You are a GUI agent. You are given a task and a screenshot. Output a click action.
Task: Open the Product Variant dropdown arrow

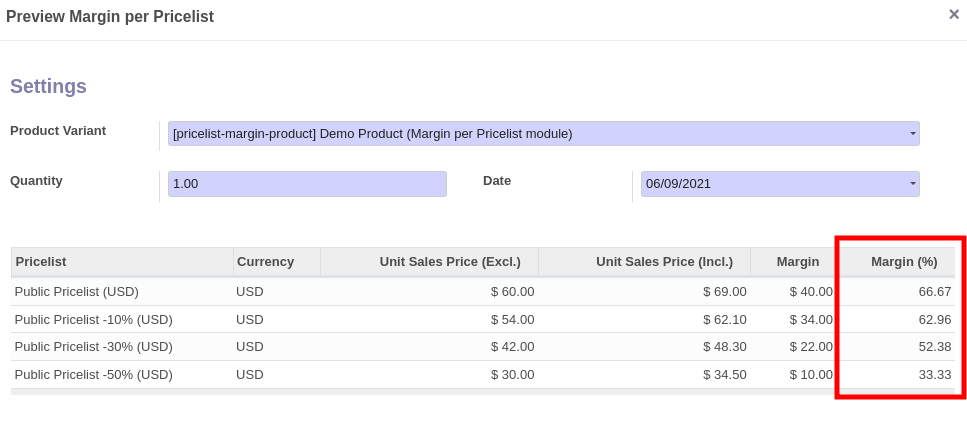coord(913,134)
